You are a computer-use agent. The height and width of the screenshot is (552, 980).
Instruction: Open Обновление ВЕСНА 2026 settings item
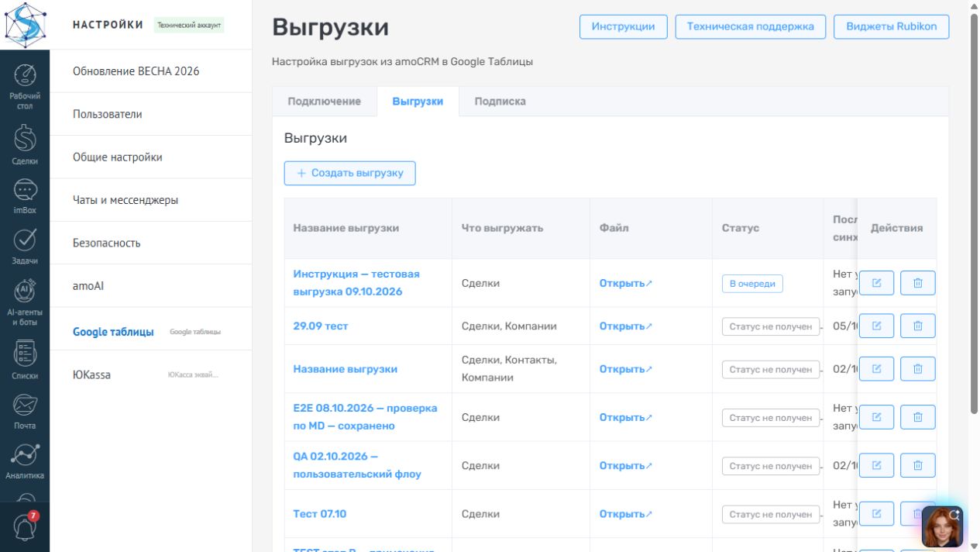coord(151,71)
